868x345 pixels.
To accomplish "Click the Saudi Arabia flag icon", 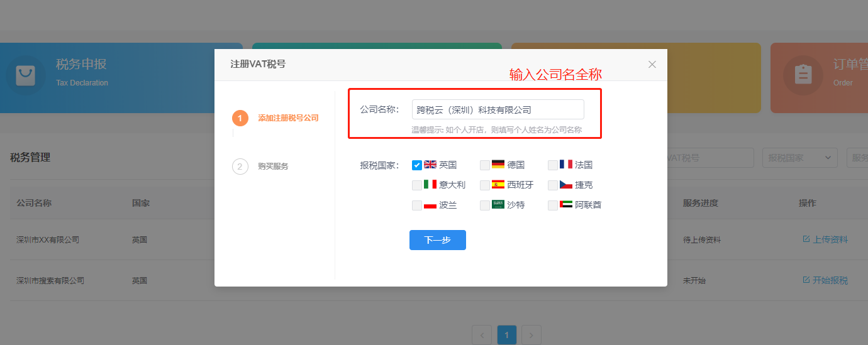I will click(x=498, y=205).
